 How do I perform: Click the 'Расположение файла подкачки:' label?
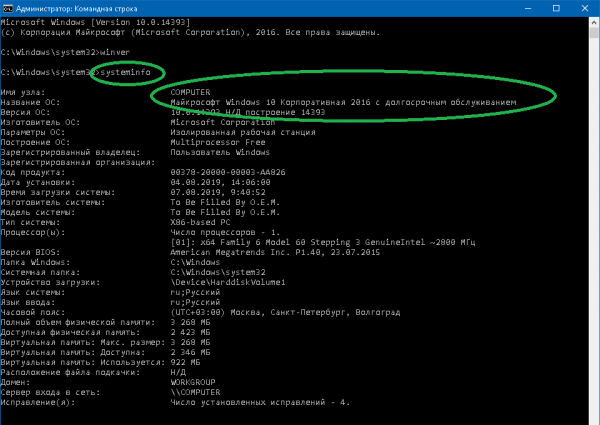(x=70, y=372)
